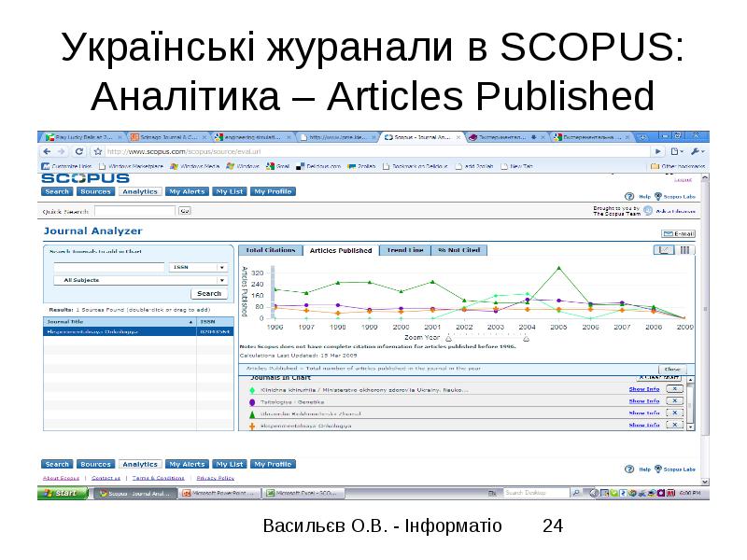The width and height of the screenshot is (747, 560).
Task: Switch to table view icon
Action: click(x=684, y=250)
